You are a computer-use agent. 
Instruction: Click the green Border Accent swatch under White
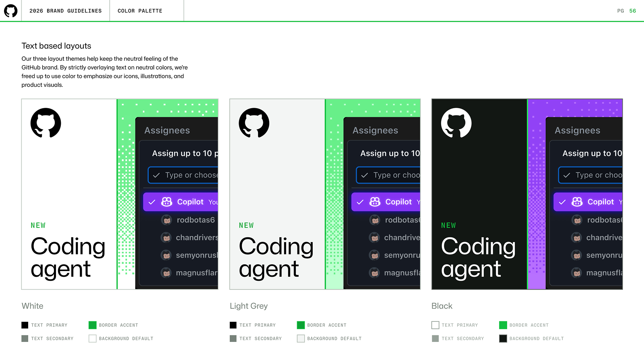[93, 325]
